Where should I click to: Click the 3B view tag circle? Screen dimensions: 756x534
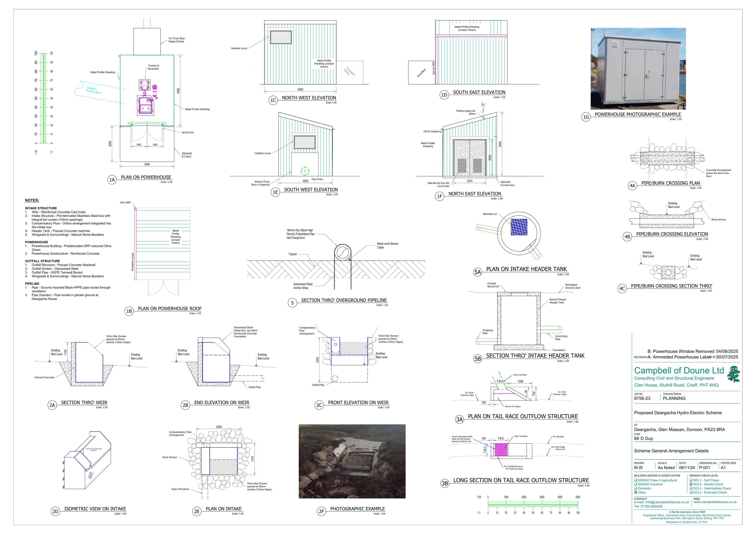pyautogui.click(x=445, y=483)
